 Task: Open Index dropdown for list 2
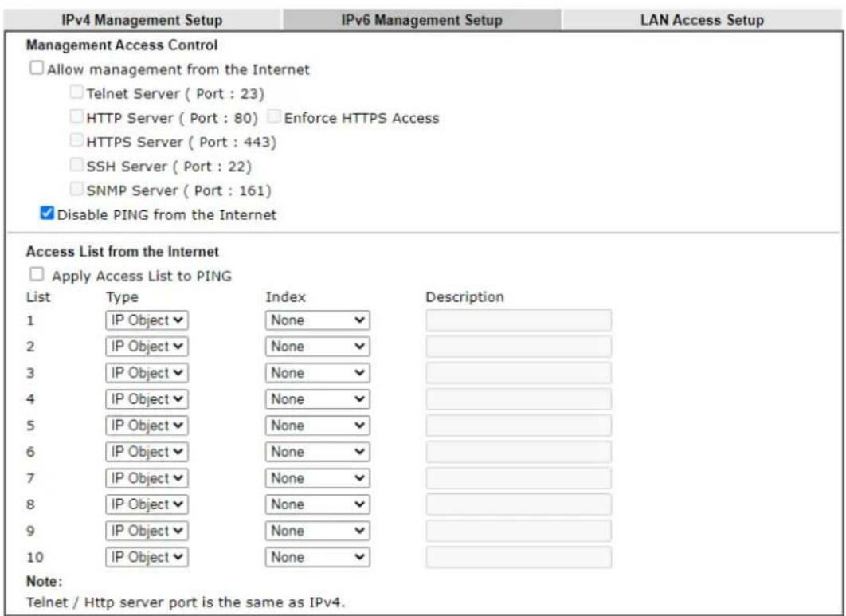point(317,347)
